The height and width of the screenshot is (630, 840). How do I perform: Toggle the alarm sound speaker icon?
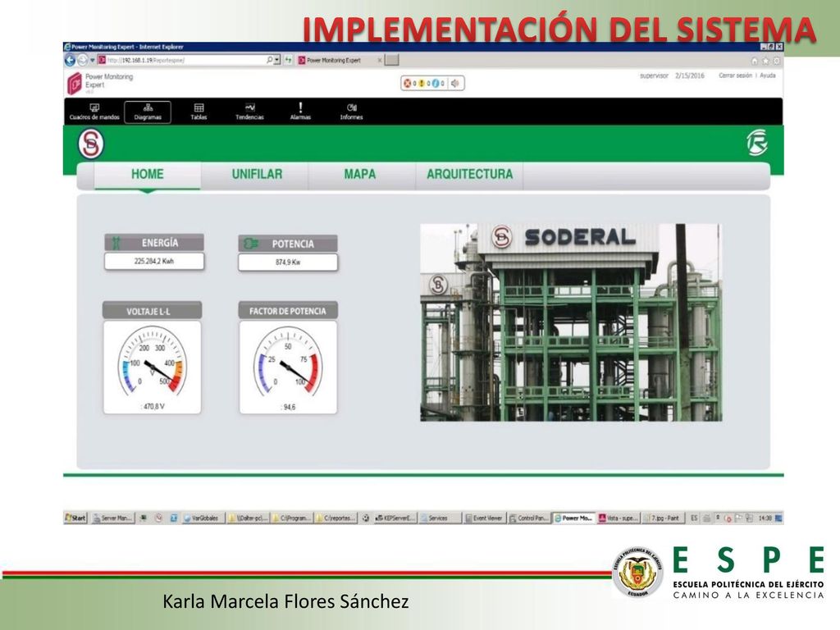pyautogui.click(x=455, y=83)
